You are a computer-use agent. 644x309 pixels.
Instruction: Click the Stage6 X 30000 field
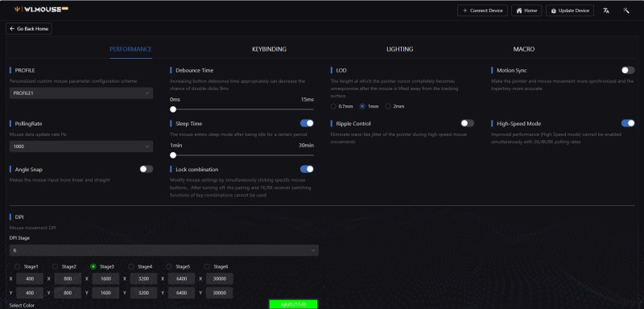coord(219,279)
